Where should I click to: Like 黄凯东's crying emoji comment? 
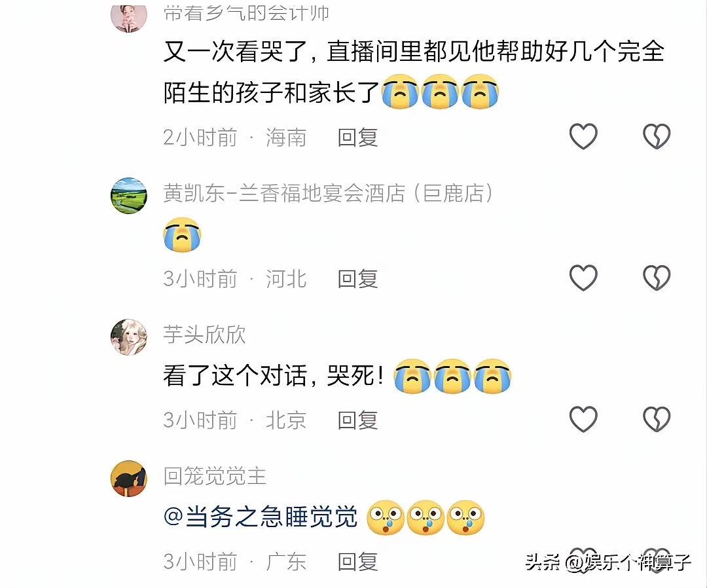pos(583,278)
